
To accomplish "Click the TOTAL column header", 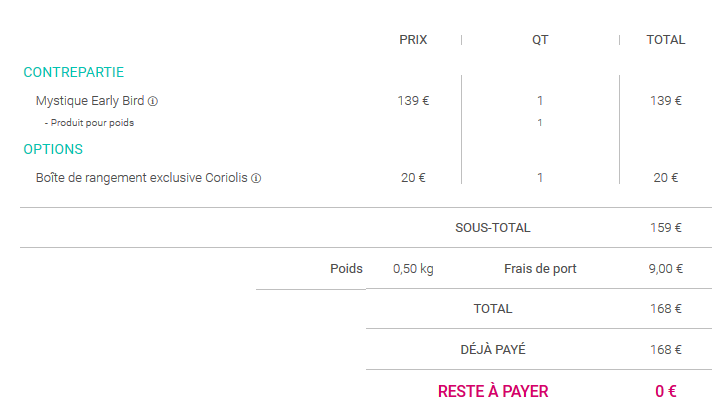I will point(665,40).
